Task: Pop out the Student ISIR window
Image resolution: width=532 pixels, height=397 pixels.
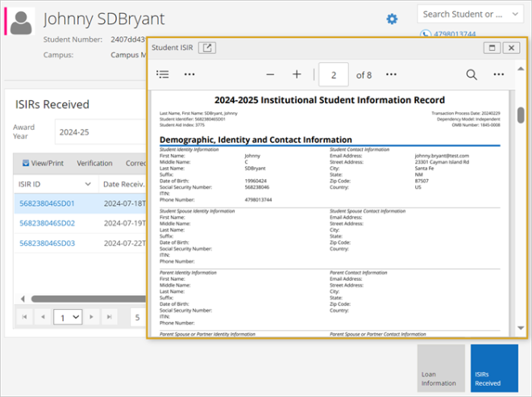Action: click(207, 48)
